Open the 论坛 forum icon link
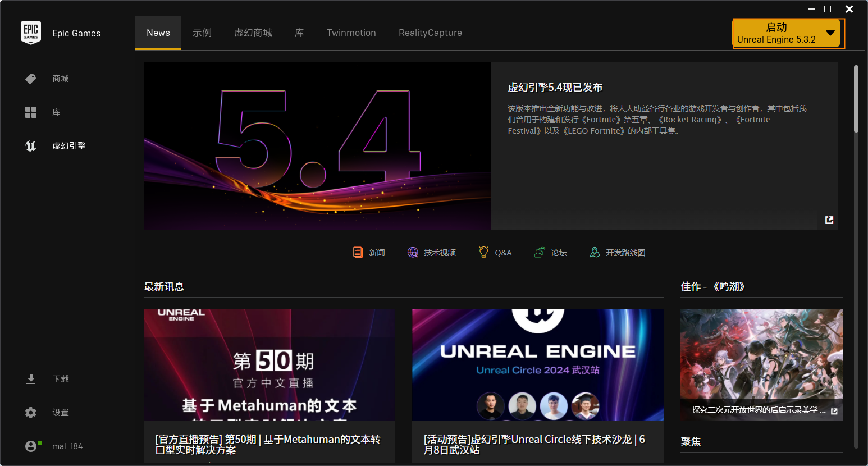The image size is (868, 466). (x=540, y=253)
